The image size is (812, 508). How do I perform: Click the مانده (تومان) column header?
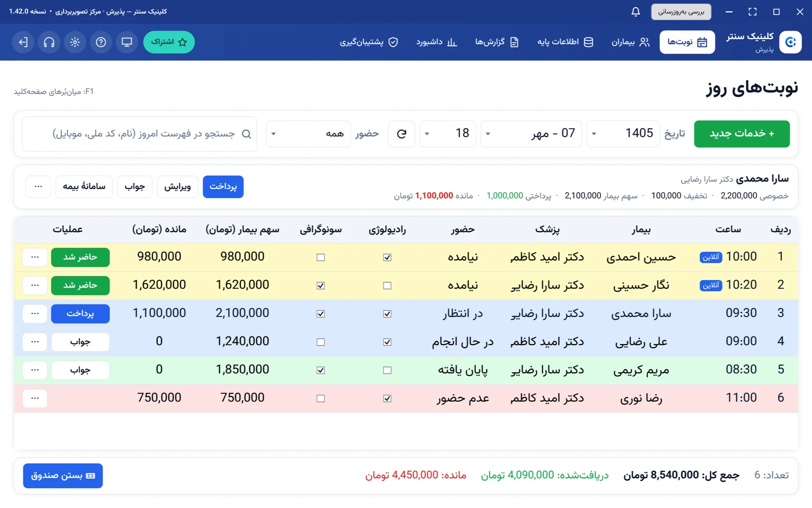(159, 229)
